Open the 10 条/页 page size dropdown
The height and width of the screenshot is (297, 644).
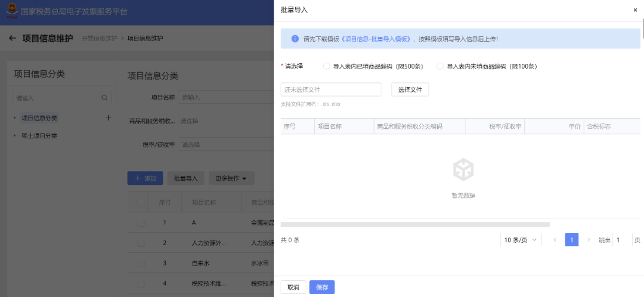(521, 240)
